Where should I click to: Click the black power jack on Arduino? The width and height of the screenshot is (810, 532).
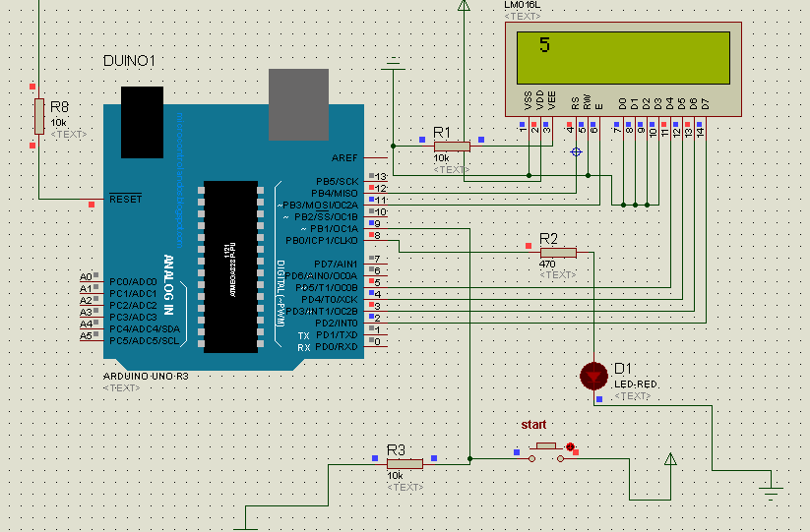[x=142, y=122]
